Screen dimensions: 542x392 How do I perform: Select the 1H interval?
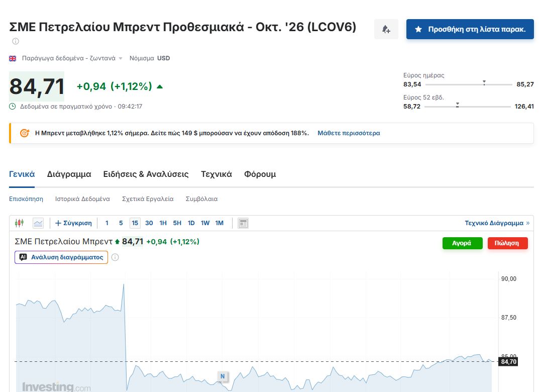pyautogui.click(x=163, y=223)
